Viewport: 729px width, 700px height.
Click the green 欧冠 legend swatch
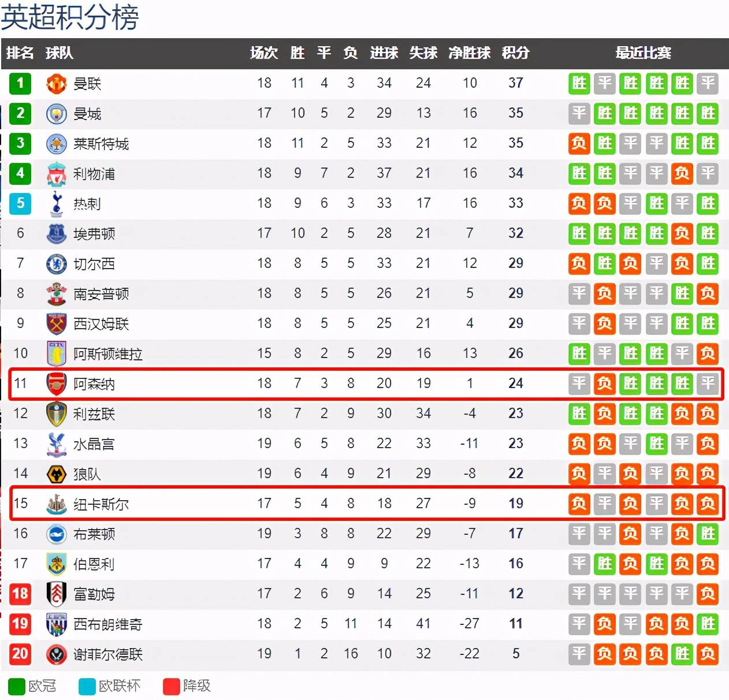coord(16,686)
